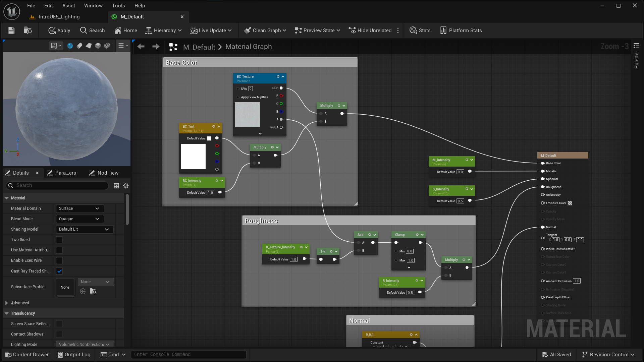
Task: Open the Blend Mode dropdown
Action: [79, 219]
